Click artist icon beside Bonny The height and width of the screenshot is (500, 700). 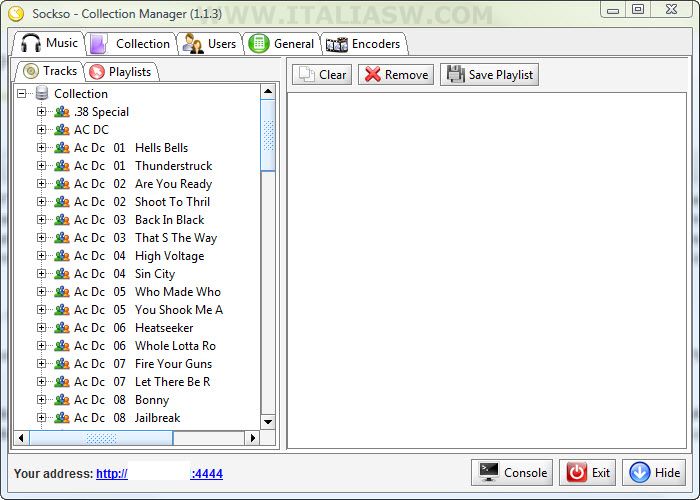point(62,400)
